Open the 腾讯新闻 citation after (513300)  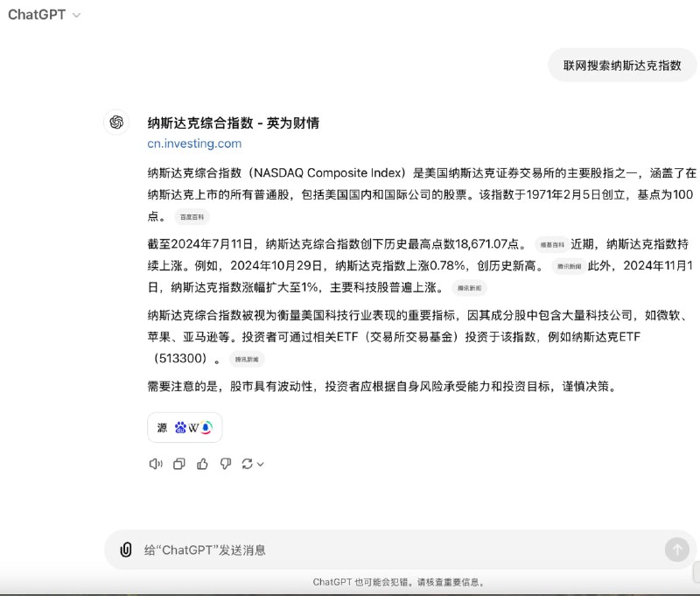[247, 359]
